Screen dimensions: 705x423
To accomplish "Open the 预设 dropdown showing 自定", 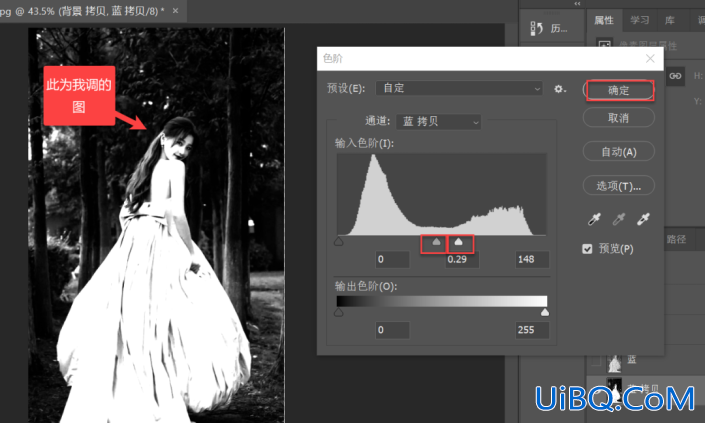I will coord(459,88).
